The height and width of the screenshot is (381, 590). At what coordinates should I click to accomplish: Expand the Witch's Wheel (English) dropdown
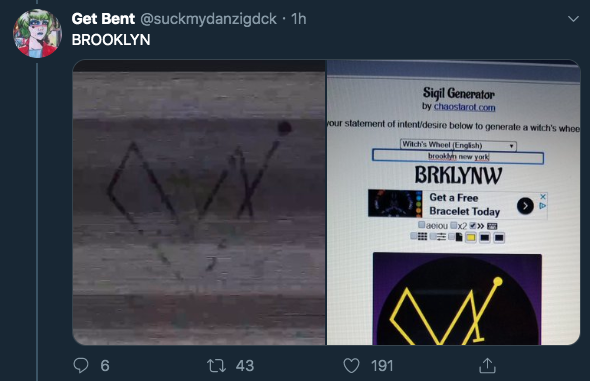coord(458,145)
